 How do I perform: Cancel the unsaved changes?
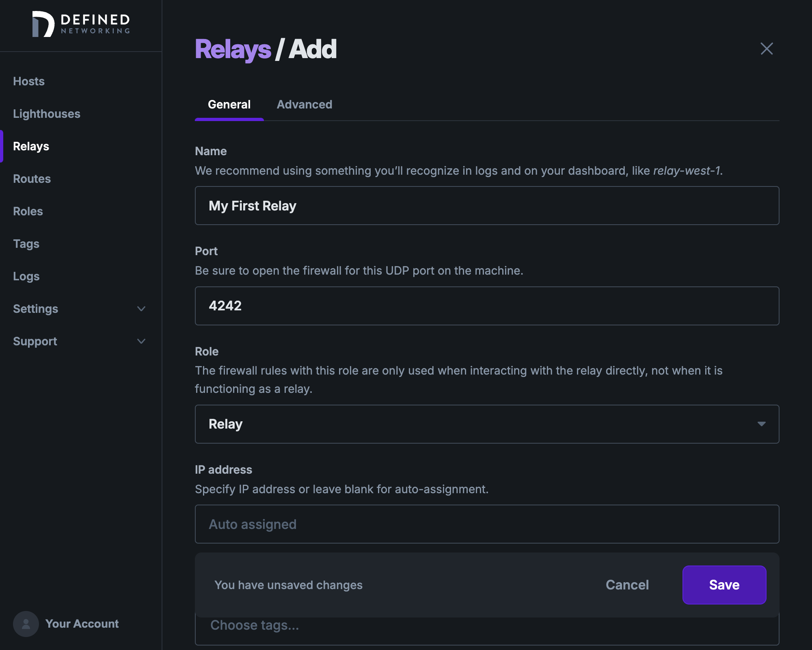point(627,585)
